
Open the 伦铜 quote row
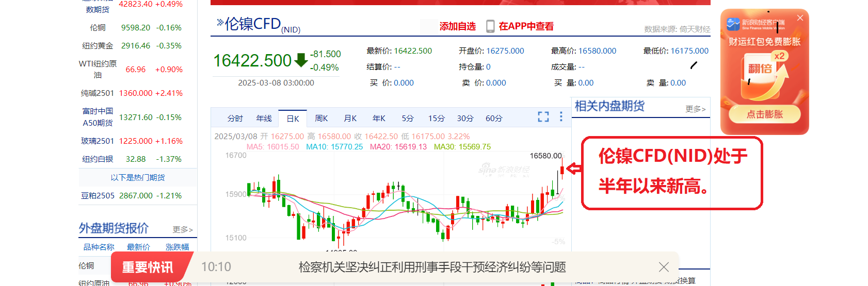[x=138, y=28]
